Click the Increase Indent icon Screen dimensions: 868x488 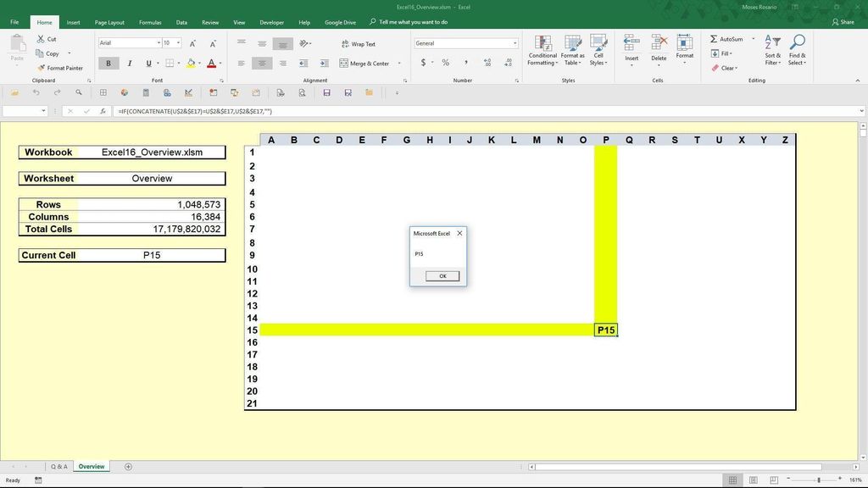click(x=325, y=63)
